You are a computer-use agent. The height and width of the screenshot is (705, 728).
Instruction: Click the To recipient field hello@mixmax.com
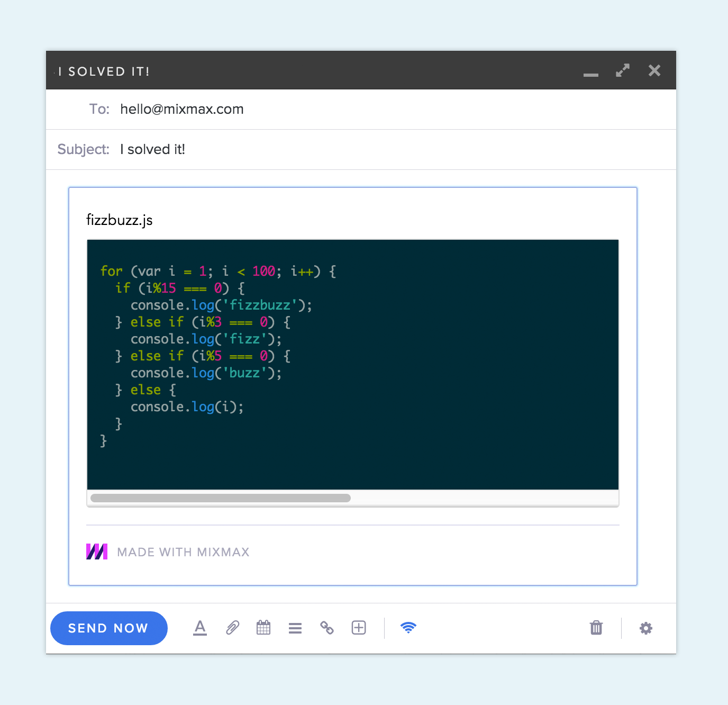361,110
